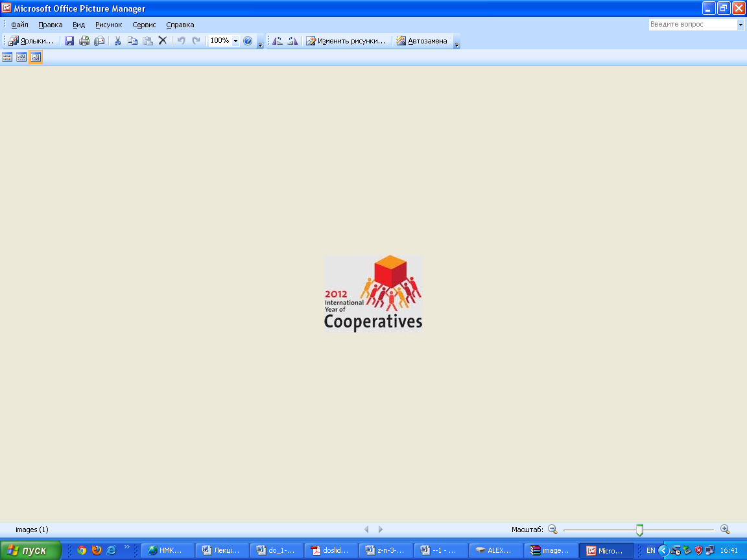747x560 pixels.
Task: Click the zoom out magnifier icon
Action: pyautogui.click(x=552, y=530)
